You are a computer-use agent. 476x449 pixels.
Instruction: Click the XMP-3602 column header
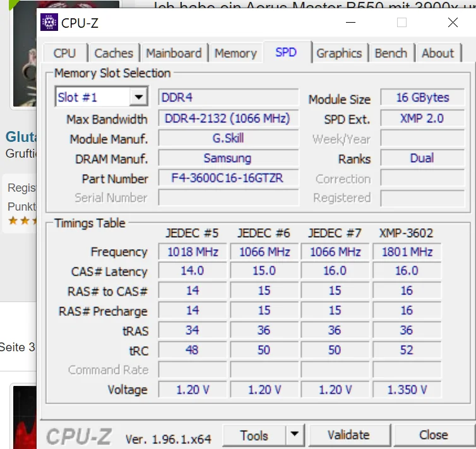(x=406, y=233)
